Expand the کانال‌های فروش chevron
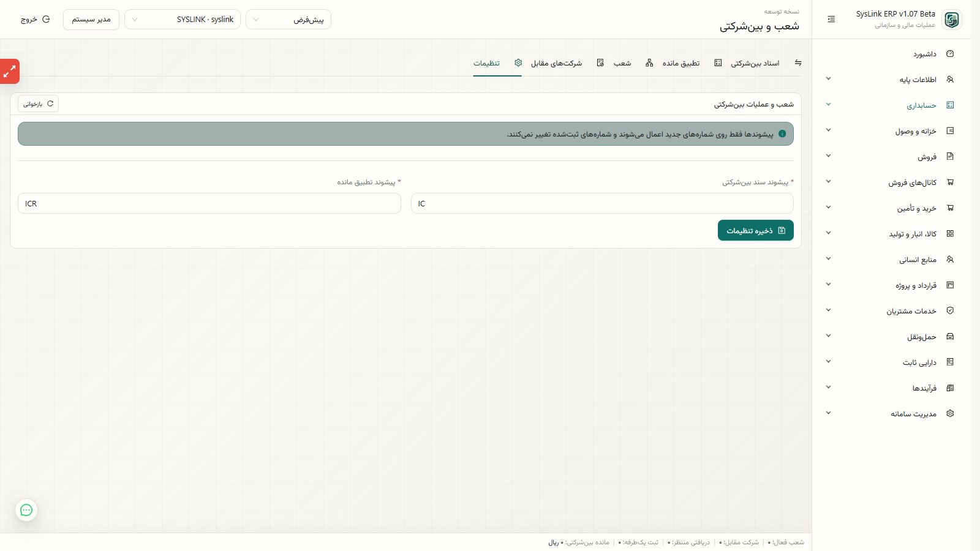The image size is (980, 551). pos(828,182)
